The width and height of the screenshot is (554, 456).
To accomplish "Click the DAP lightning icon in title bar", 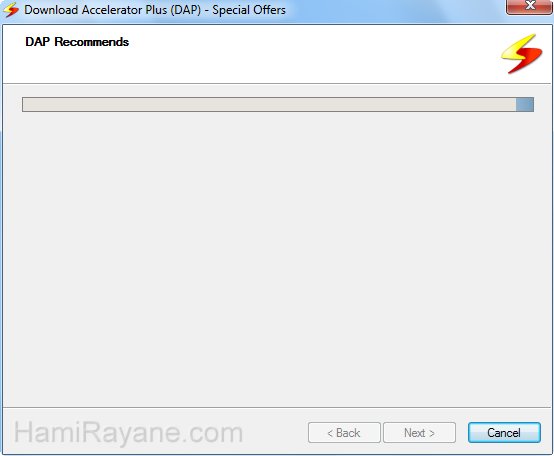I will (x=11, y=10).
